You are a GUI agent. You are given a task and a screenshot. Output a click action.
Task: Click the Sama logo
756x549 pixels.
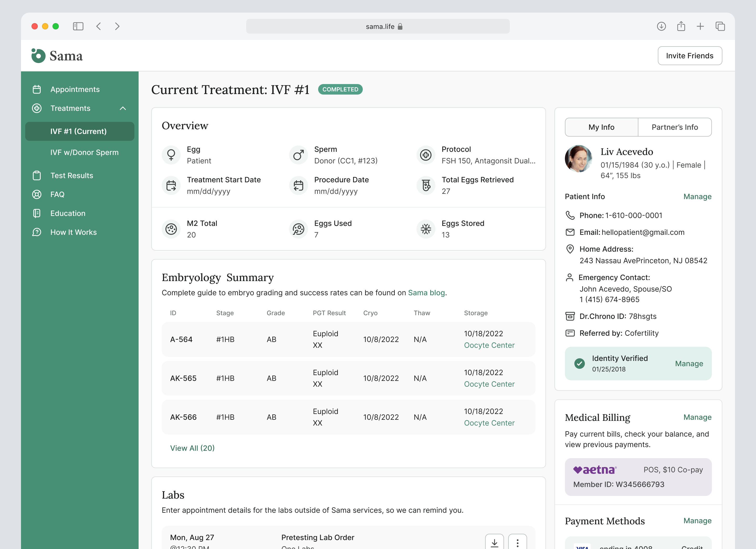click(x=57, y=56)
